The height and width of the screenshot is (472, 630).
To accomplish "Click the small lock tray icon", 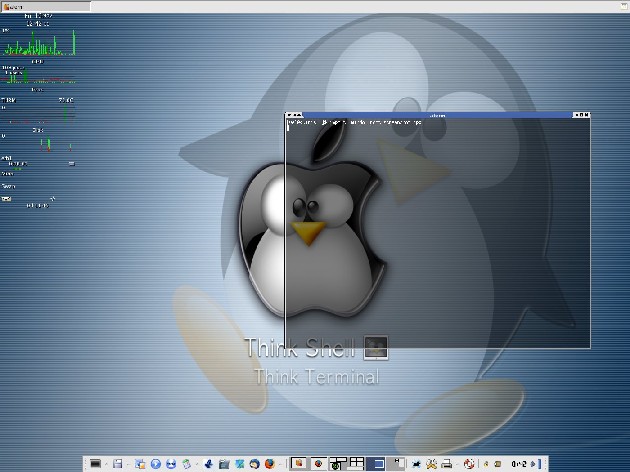I will (x=486, y=464).
